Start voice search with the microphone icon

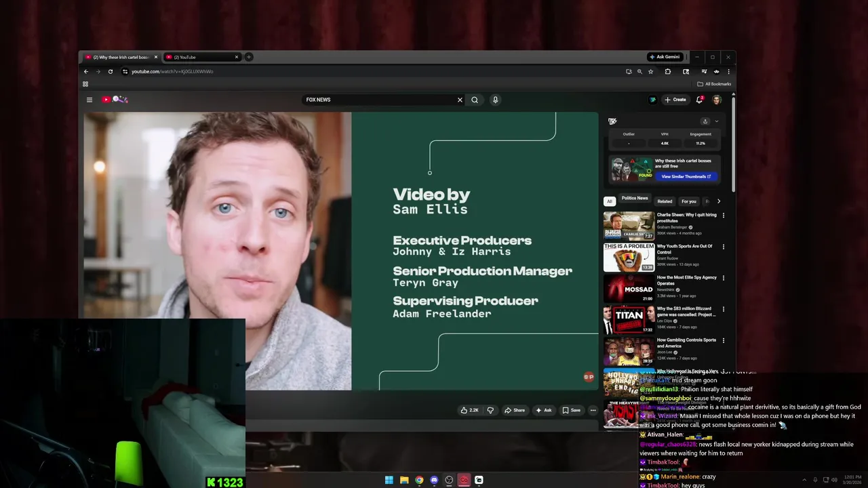click(495, 100)
